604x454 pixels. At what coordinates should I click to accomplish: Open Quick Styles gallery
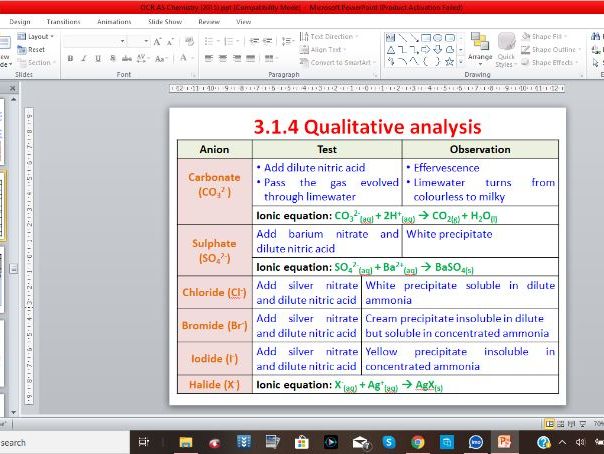pyautogui.click(x=506, y=46)
